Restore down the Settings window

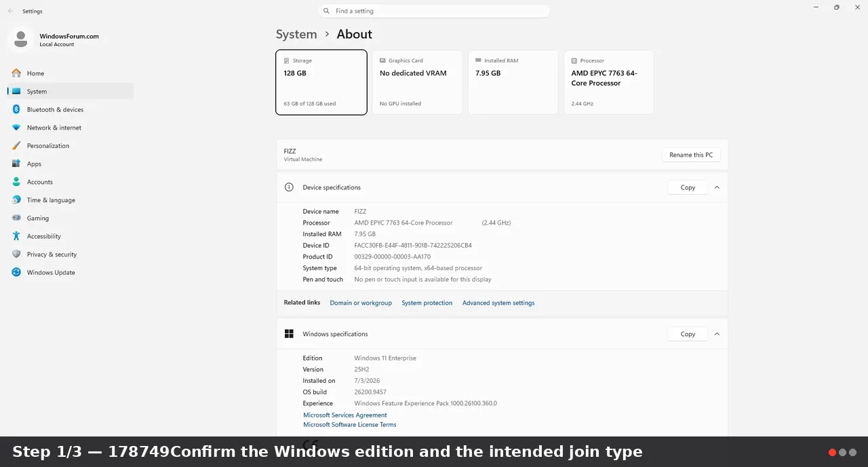(x=836, y=7)
